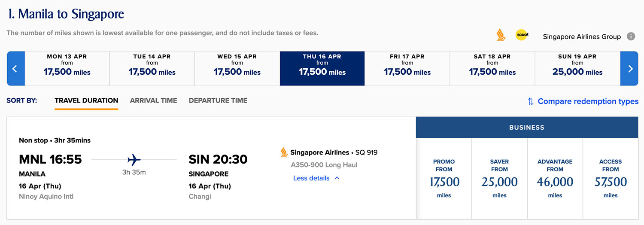644x225 pixels.
Task: Click the Singapore Airlines logo beside SQ 919
Action: 284,152
